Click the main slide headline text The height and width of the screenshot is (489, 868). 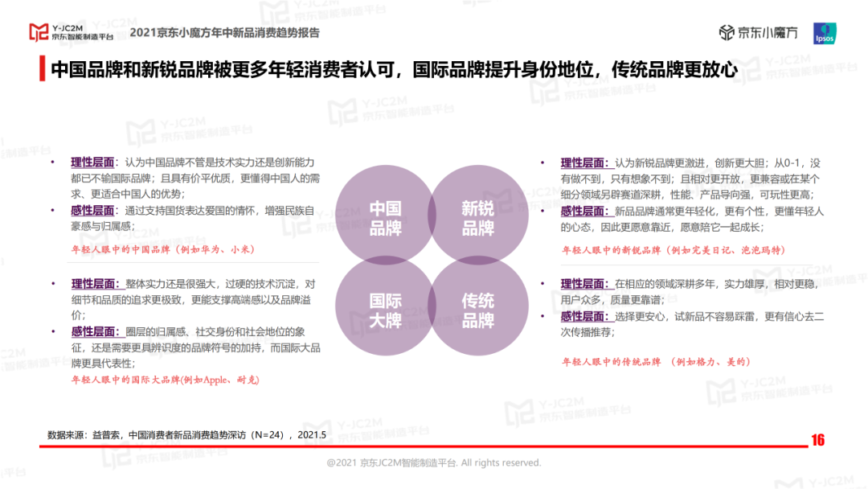(394, 69)
